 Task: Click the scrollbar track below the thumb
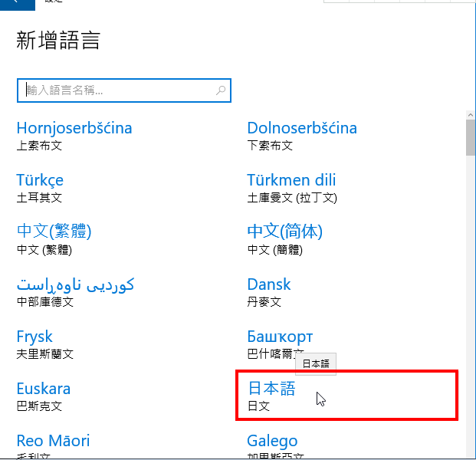(471, 304)
